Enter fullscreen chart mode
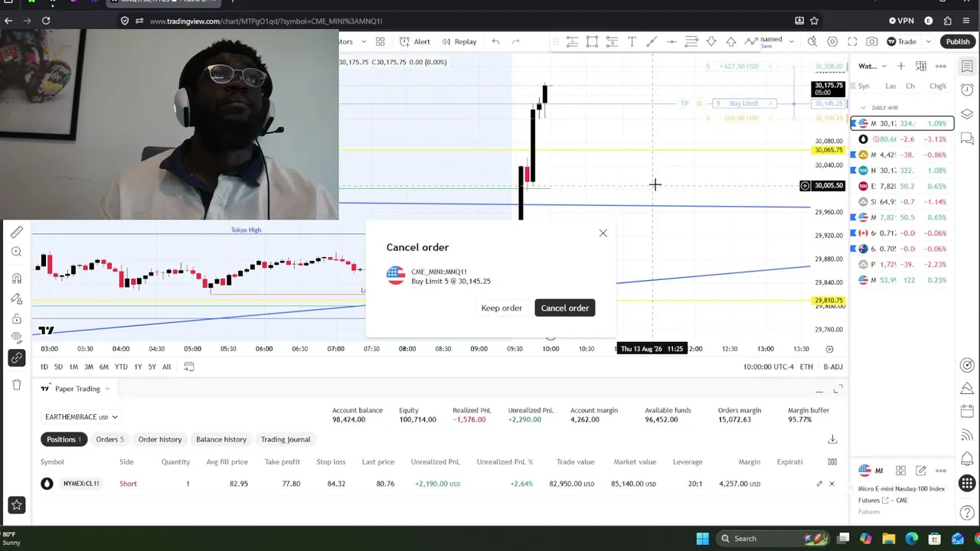 (852, 41)
